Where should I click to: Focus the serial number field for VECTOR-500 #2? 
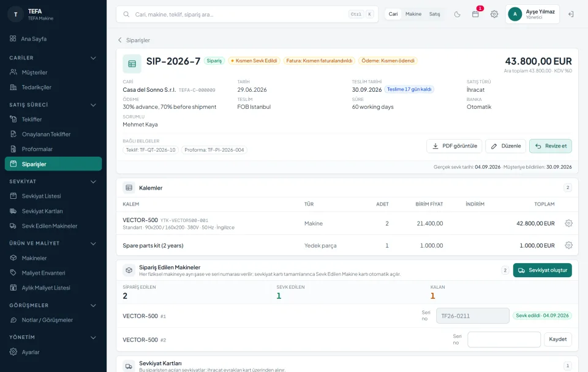click(504, 340)
